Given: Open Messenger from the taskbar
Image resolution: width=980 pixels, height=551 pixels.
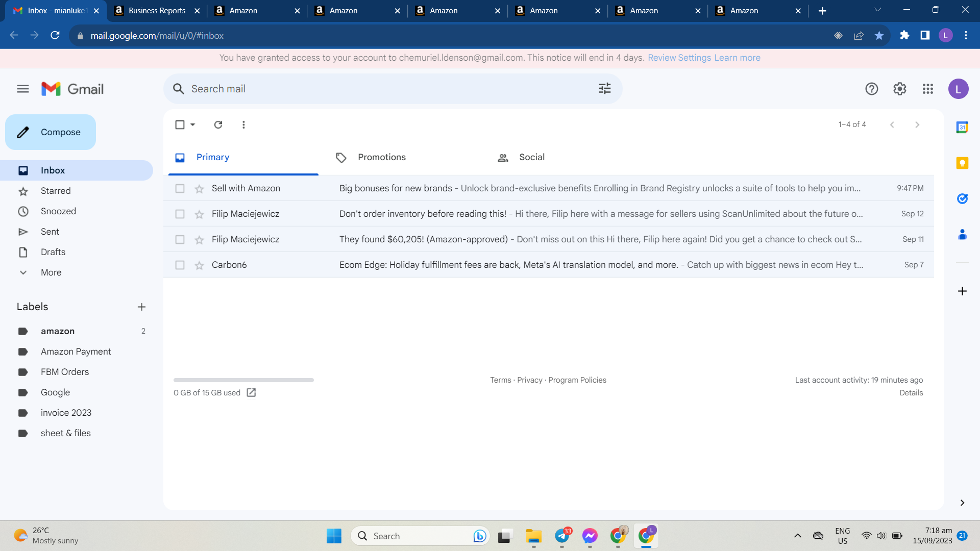Looking at the screenshot, I should point(590,536).
